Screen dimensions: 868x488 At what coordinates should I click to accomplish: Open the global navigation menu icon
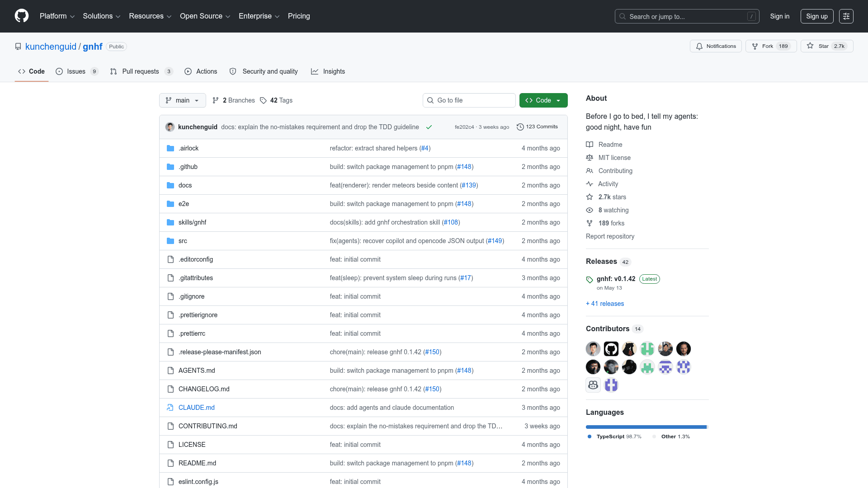(x=846, y=16)
